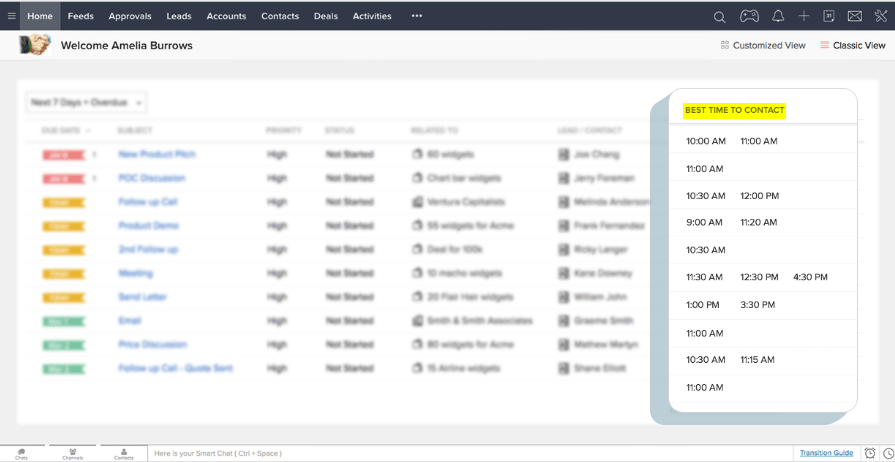Viewport: 895px width, 462px height.
Task: Click the Welcome Amelia Burrows heading
Action: click(127, 45)
